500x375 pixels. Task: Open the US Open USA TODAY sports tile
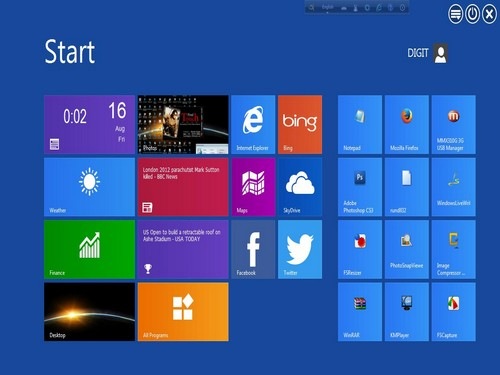click(x=183, y=249)
